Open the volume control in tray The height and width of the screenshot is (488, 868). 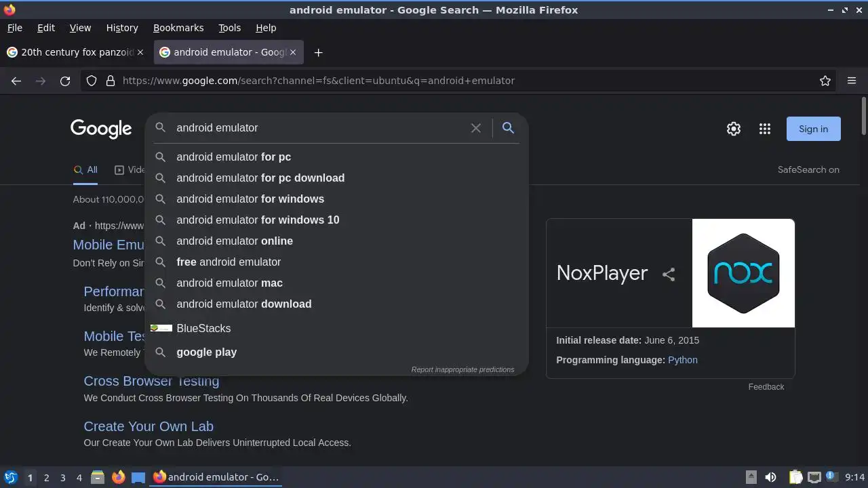[770, 477]
